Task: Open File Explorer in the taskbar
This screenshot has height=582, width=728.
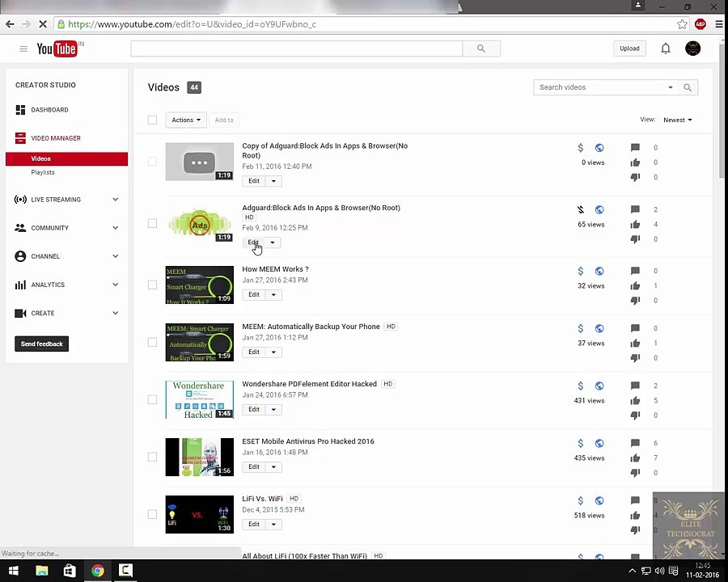Action: [42, 571]
